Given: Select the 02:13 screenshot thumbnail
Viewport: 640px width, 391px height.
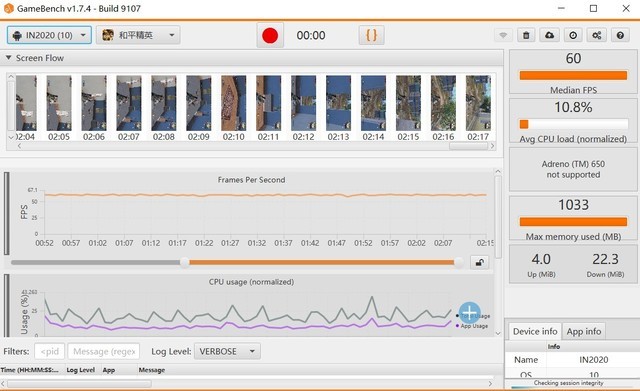Looking at the screenshot, I should point(338,103).
